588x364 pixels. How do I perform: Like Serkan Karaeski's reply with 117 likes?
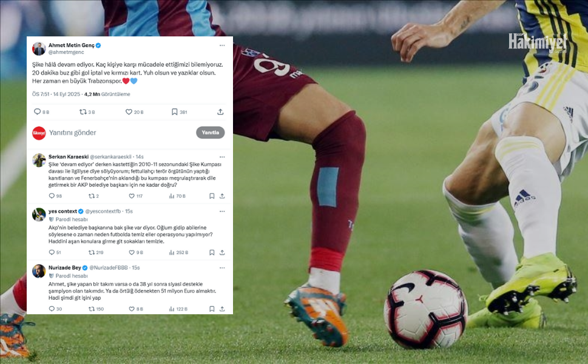point(132,196)
